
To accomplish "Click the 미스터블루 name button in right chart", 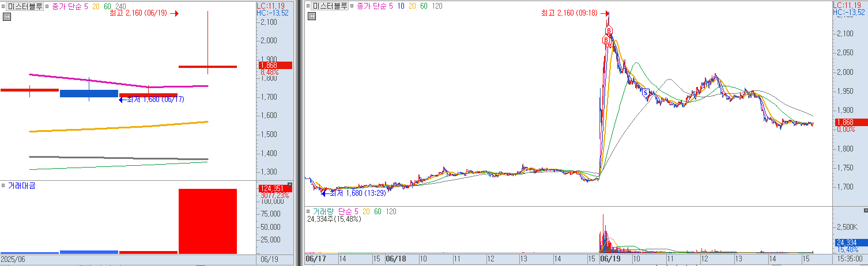I will click(x=330, y=6).
